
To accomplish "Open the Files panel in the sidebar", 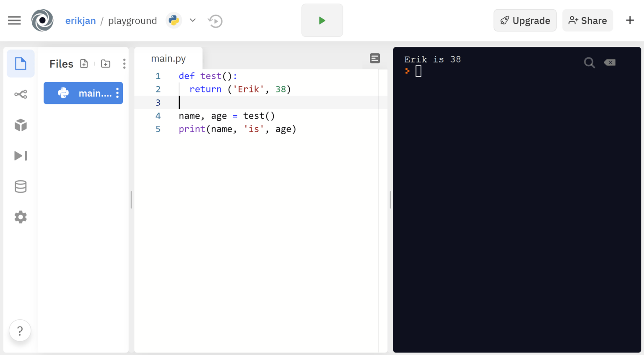I will tap(20, 63).
